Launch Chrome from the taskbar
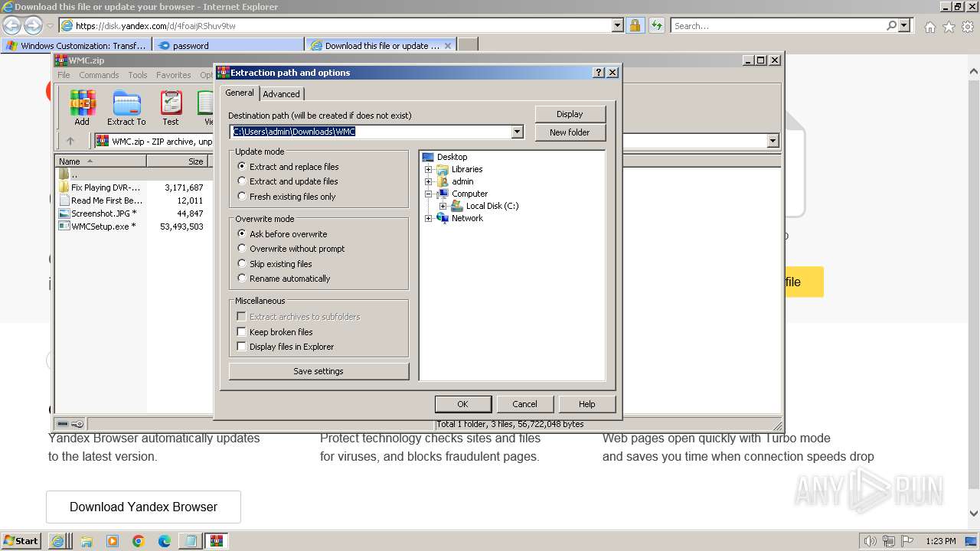The image size is (980, 551). coord(139,541)
